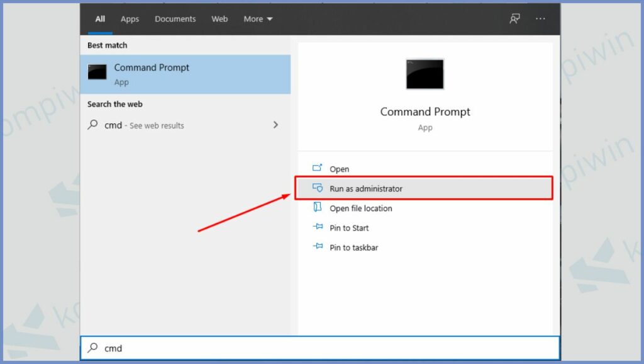Expand the More filter dropdown
This screenshot has height=364, width=644.
tap(258, 19)
